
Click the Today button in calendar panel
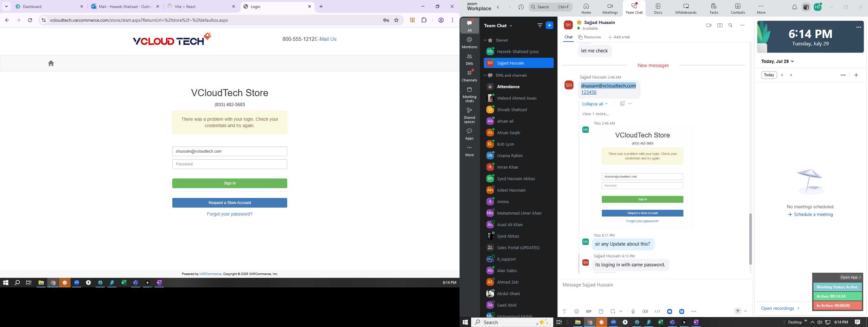(769, 75)
